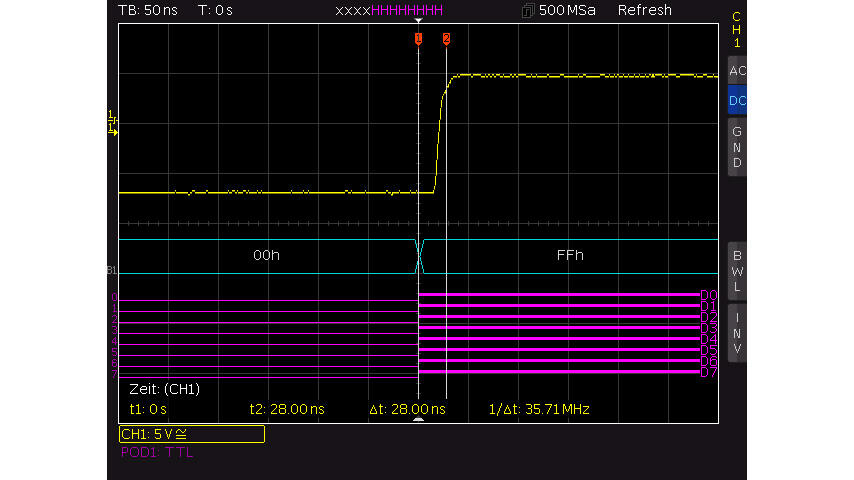The image size is (854, 480).
Task: Click cursor marker 2 on the waveform
Action: point(446,39)
